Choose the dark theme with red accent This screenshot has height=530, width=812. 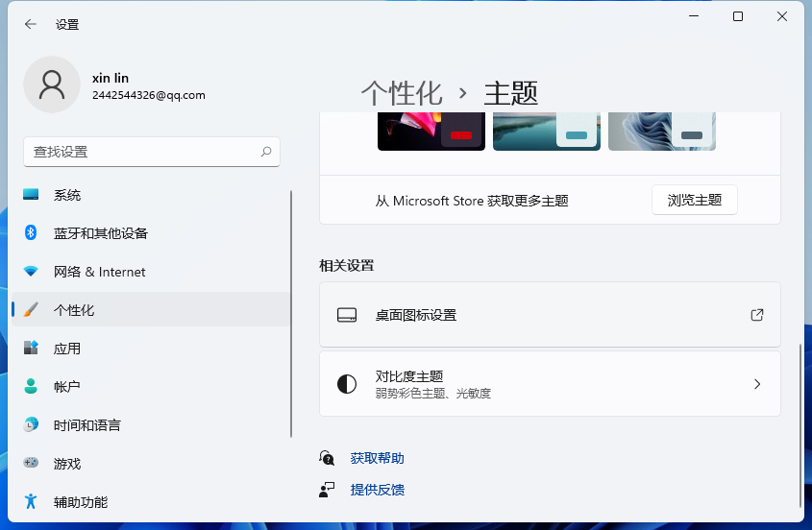click(431, 132)
